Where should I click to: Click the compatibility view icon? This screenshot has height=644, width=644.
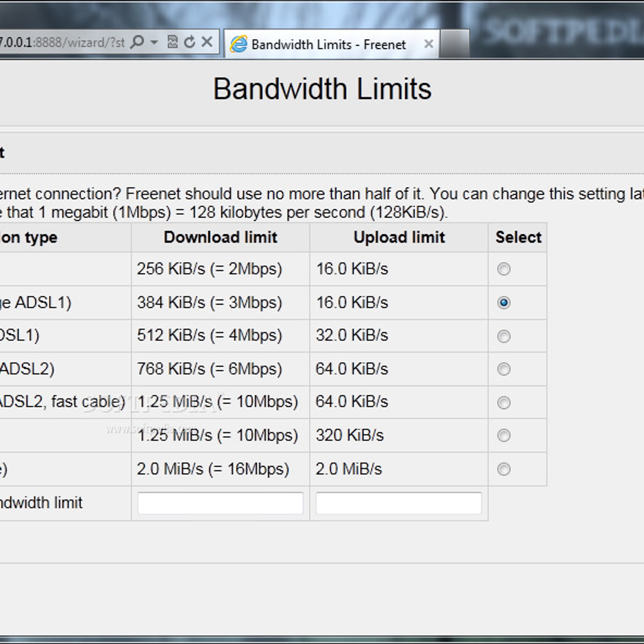(x=172, y=41)
